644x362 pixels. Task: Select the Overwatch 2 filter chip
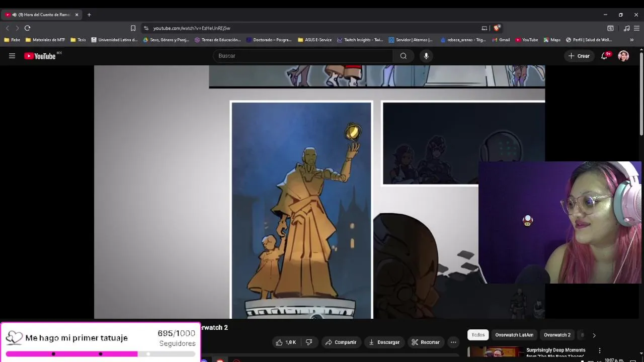[x=557, y=335]
